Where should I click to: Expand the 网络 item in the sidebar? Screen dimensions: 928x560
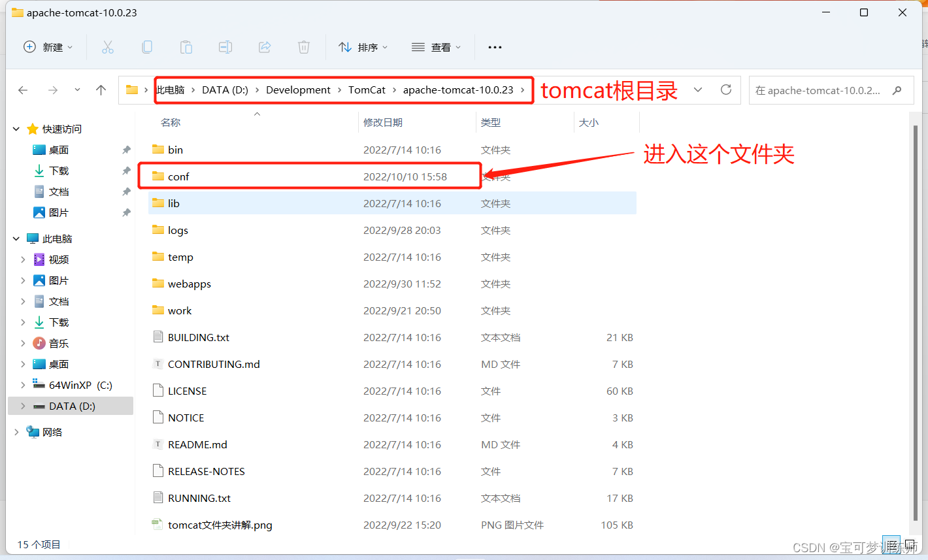click(x=16, y=431)
